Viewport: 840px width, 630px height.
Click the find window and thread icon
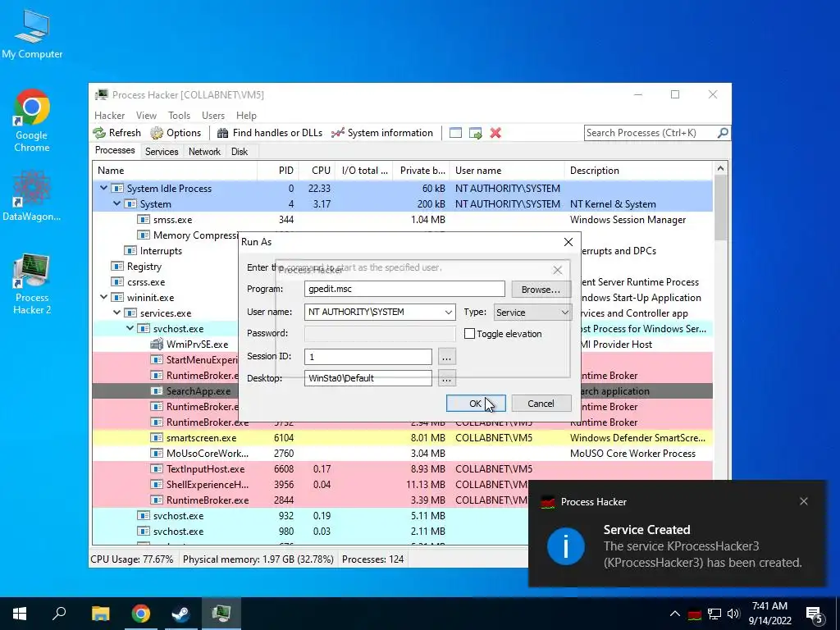coord(475,133)
